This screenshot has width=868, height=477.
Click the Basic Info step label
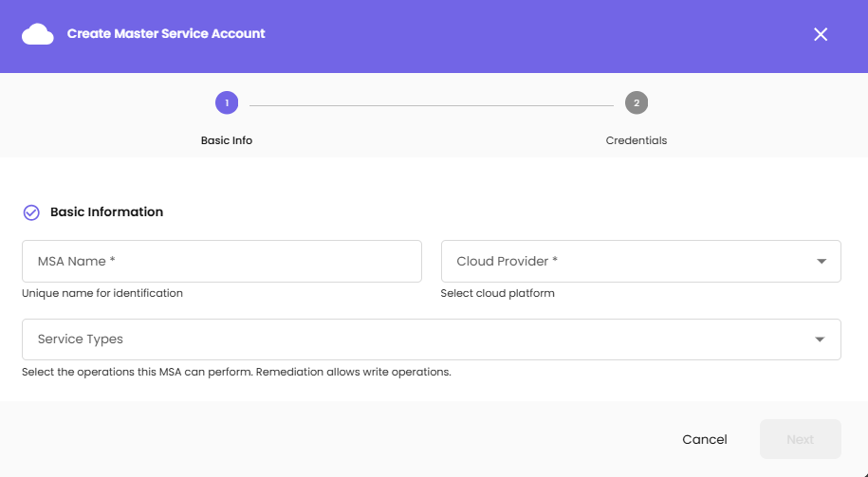point(227,140)
